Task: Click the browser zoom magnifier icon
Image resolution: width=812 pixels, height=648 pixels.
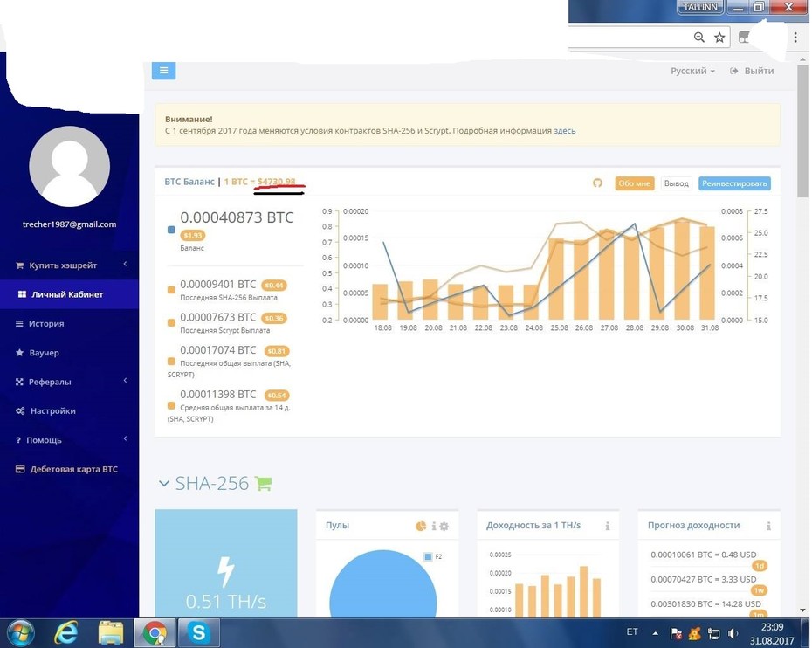Action: click(x=699, y=38)
